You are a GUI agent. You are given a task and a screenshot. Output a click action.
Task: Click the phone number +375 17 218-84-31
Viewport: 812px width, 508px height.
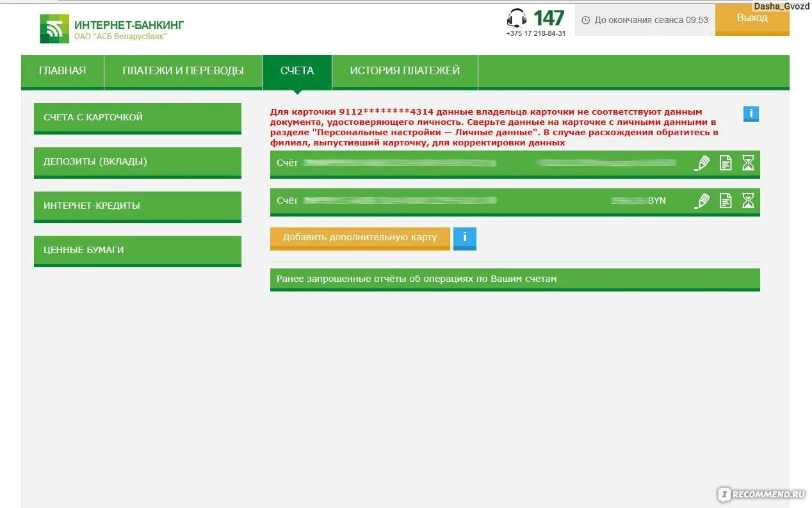[536, 33]
